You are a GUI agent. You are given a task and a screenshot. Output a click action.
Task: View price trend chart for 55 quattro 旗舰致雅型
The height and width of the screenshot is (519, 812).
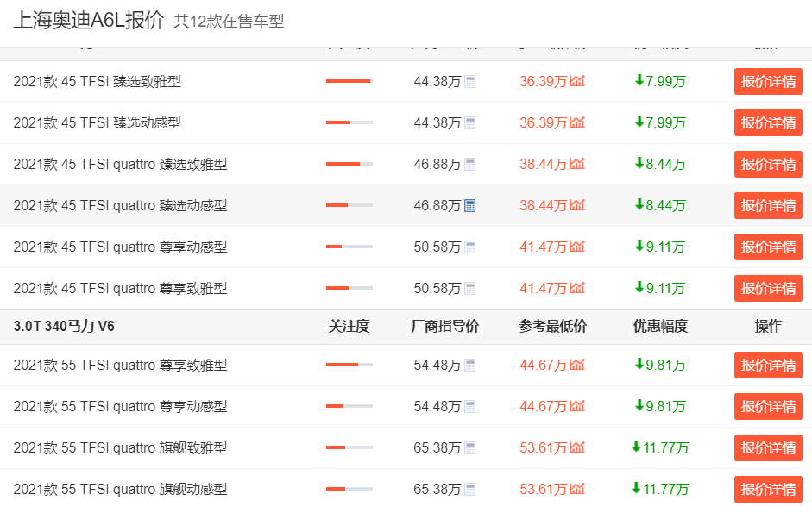click(x=577, y=447)
